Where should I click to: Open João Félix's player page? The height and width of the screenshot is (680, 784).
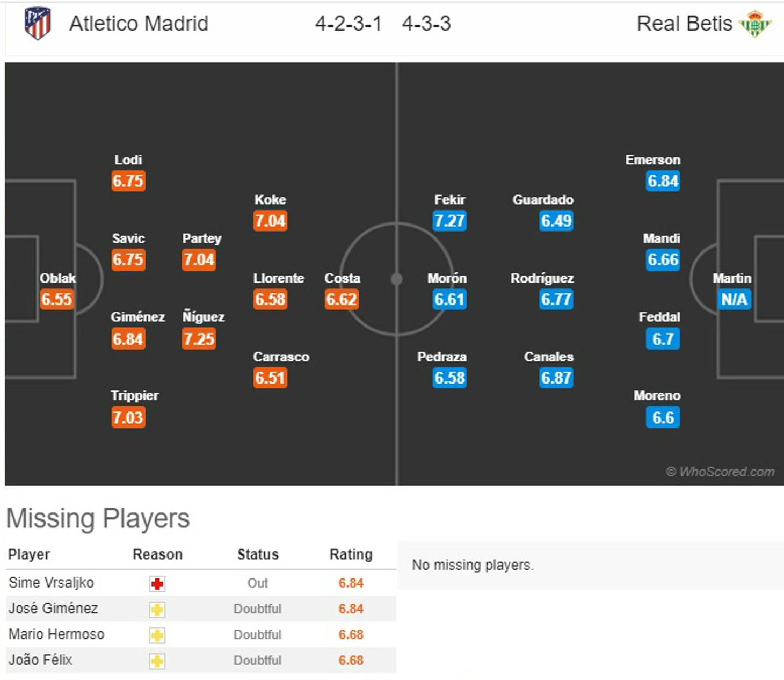40,660
